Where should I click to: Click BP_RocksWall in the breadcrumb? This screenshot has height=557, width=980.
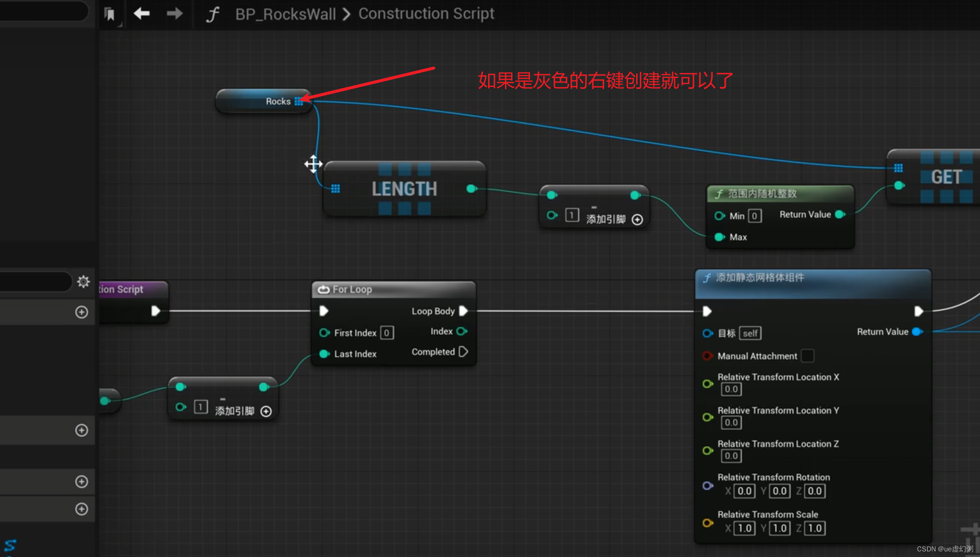(285, 14)
